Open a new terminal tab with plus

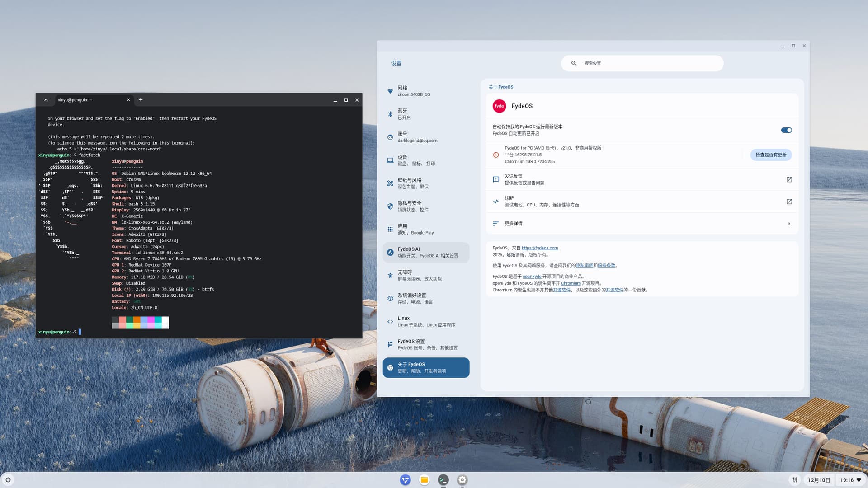point(141,100)
